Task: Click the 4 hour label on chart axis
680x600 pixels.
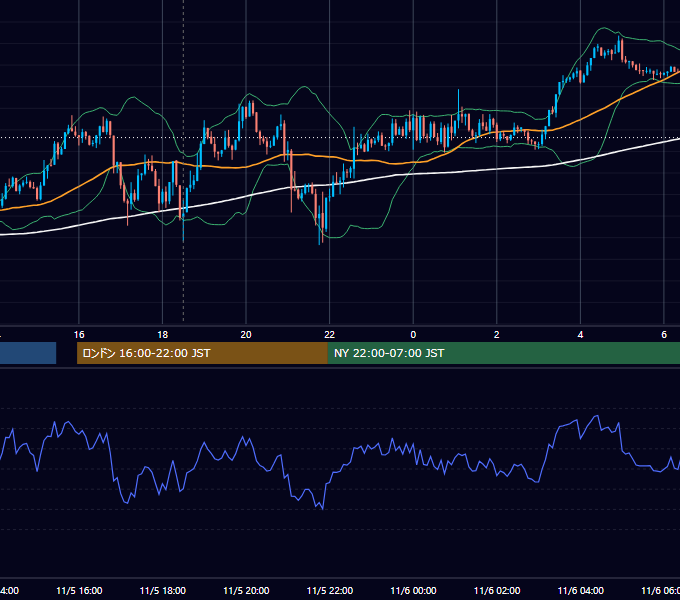Action: point(580,335)
